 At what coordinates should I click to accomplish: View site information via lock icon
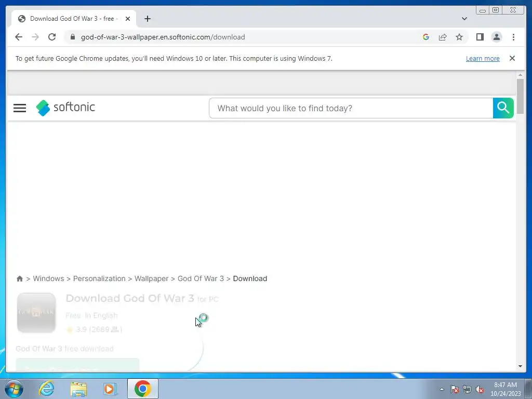72,37
